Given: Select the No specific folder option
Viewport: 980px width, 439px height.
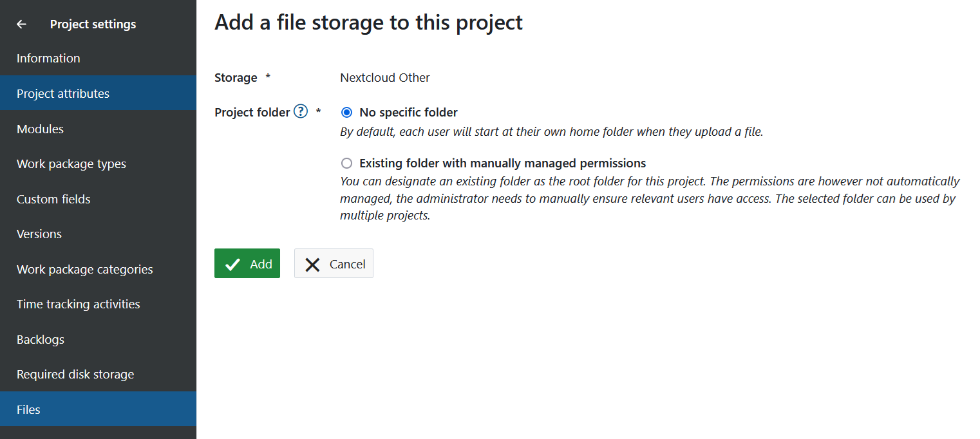Looking at the screenshot, I should click(347, 113).
